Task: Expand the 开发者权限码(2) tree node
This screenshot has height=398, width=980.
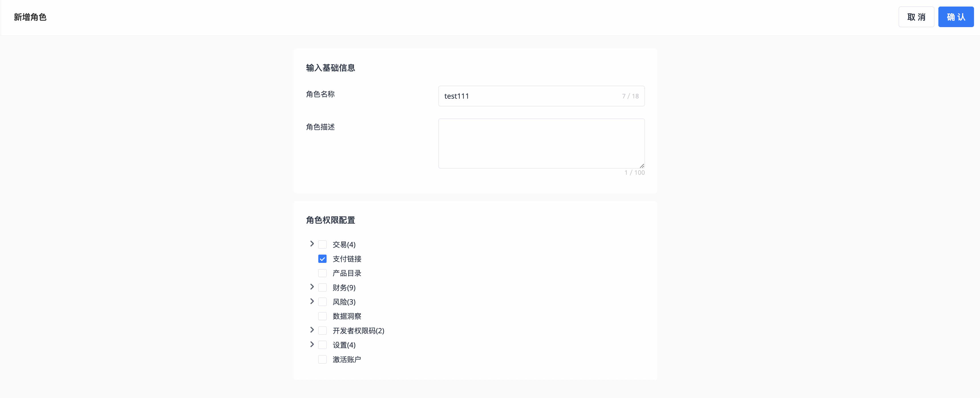Action: (x=312, y=330)
